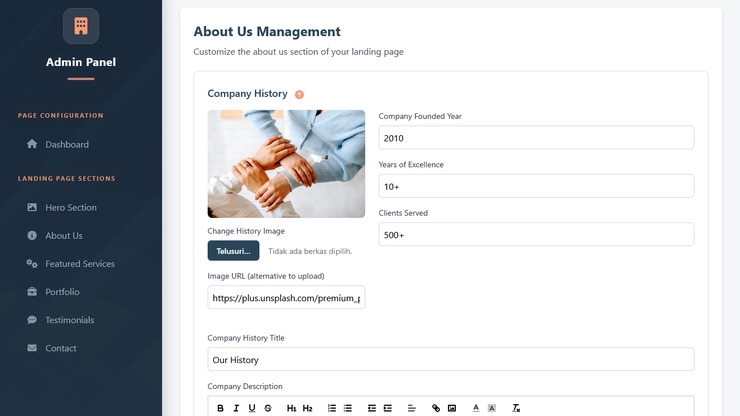Open the text alignment dropdown
This screenshot has height=416, width=740.
pos(412,408)
